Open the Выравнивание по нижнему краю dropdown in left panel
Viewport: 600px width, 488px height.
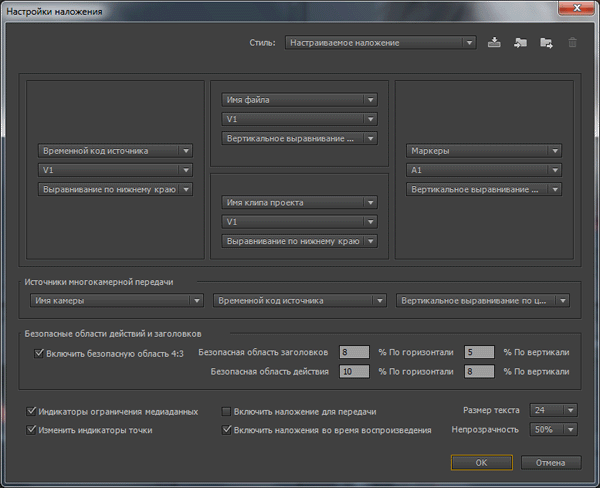pyautogui.click(x=115, y=189)
